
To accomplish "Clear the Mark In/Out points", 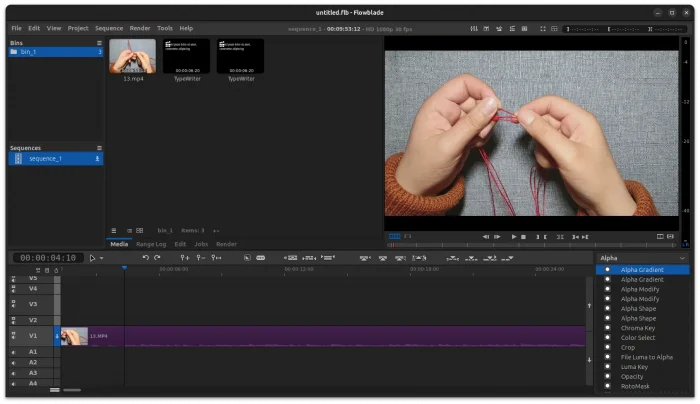I will pos(560,237).
